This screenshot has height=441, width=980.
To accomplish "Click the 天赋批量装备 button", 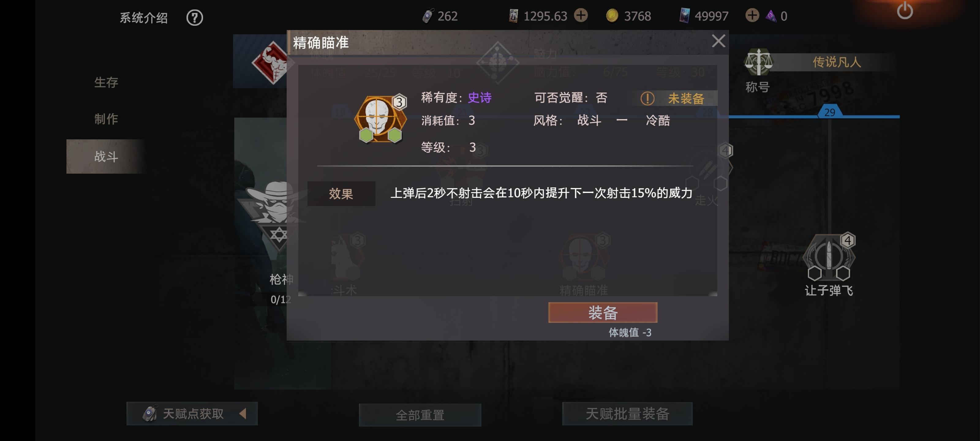I will click(x=627, y=414).
